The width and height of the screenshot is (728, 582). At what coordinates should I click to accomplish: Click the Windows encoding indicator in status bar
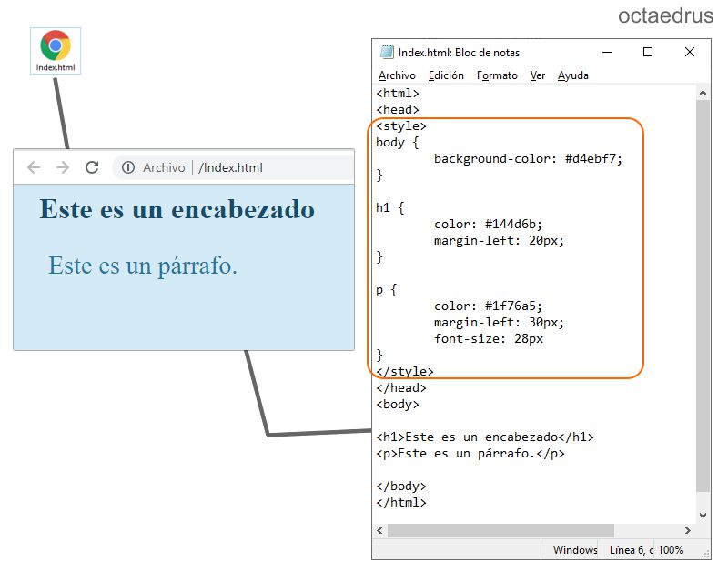(577, 549)
